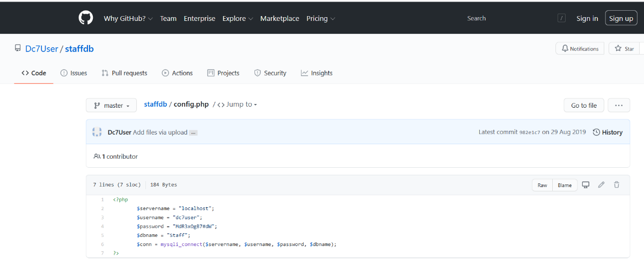
Task: Open file in GitHub Desktop monitor icon
Action: pyautogui.click(x=586, y=185)
